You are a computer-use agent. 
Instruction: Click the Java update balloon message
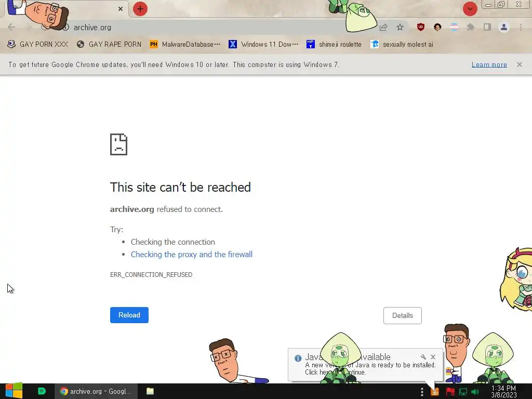tap(370, 368)
